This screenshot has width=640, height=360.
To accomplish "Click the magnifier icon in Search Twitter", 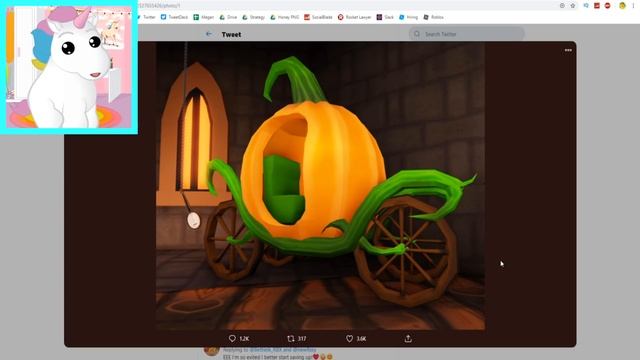I will [x=417, y=34].
